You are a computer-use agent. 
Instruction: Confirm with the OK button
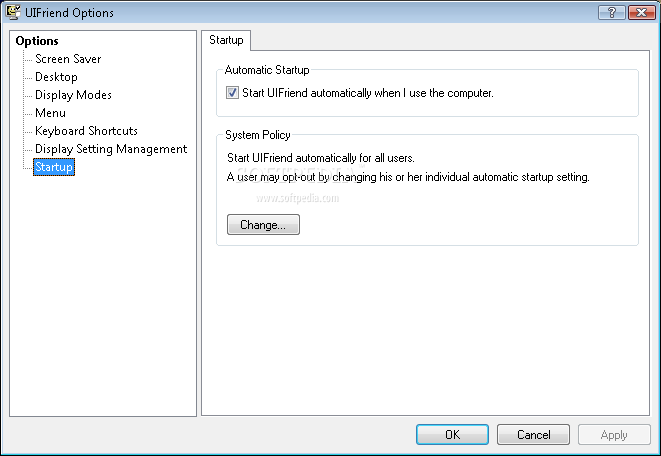(452, 435)
